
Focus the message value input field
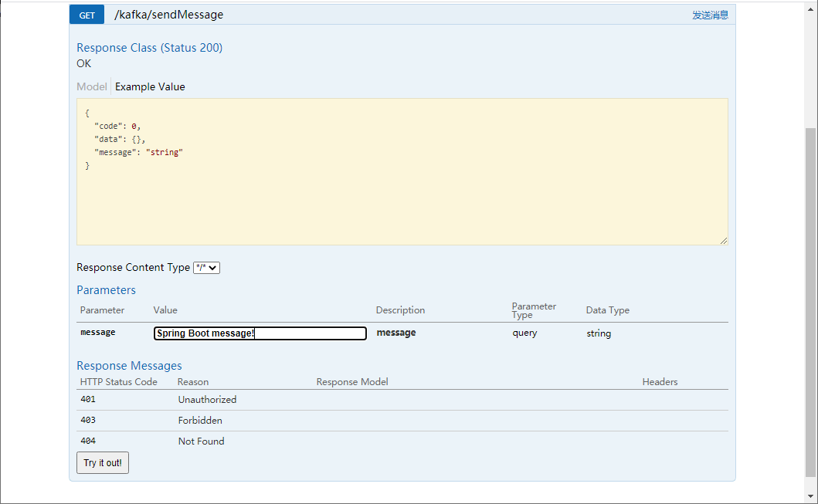point(260,333)
